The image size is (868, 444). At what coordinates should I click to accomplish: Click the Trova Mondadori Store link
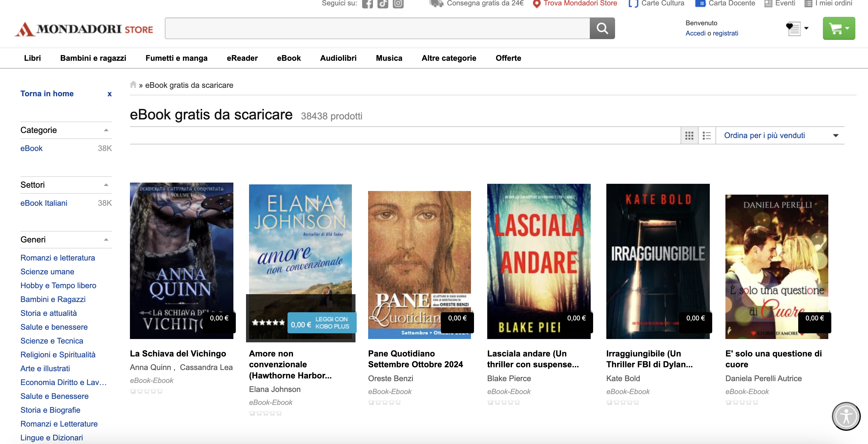pyautogui.click(x=580, y=3)
